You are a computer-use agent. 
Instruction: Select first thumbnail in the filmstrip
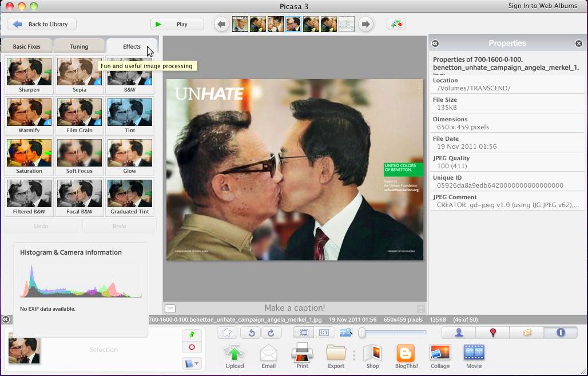click(x=240, y=24)
